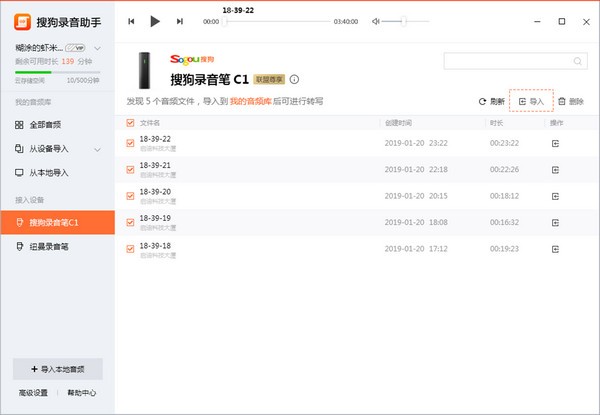Expand the user account dropdown arrow

97,47
